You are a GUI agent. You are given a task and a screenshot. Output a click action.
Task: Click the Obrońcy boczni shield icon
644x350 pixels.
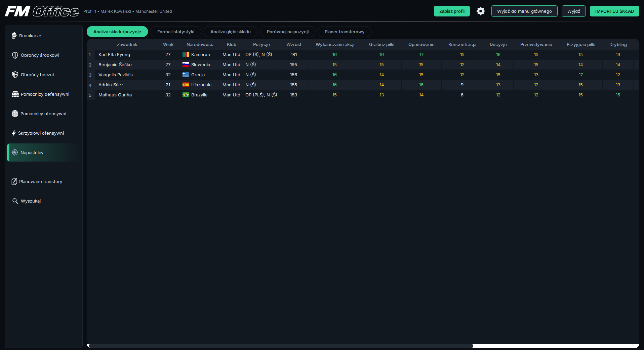pyautogui.click(x=15, y=75)
